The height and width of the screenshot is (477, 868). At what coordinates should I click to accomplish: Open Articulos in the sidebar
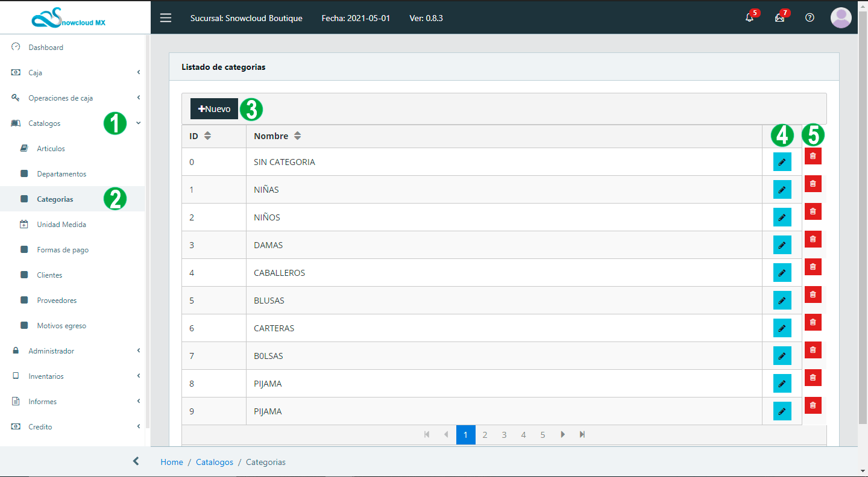[x=51, y=149]
